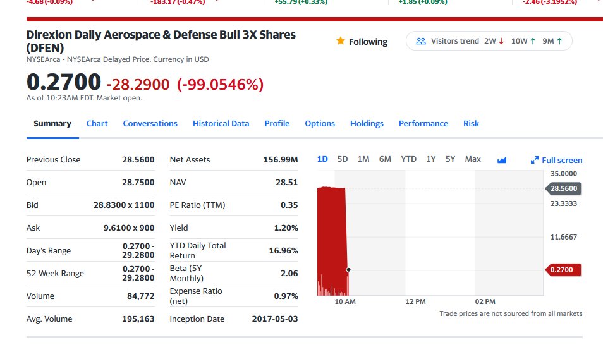The width and height of the screenshot is (603, 364).
Task: Switch to the Profile tab
Action: (x=277, y=123)
